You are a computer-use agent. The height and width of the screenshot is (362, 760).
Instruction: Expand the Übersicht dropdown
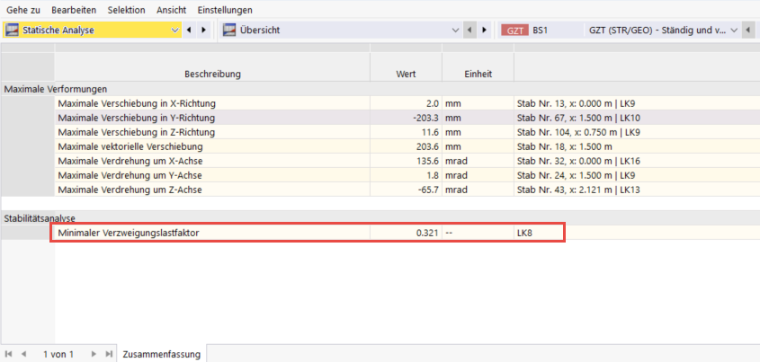pyautogui.click(x=455, y=30)
